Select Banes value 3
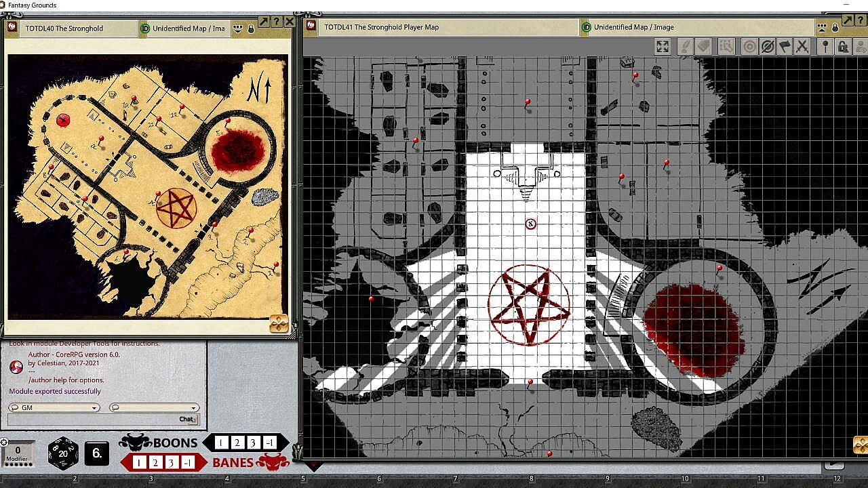This screenshot has width=868, height=488. (x=172, y=463)
